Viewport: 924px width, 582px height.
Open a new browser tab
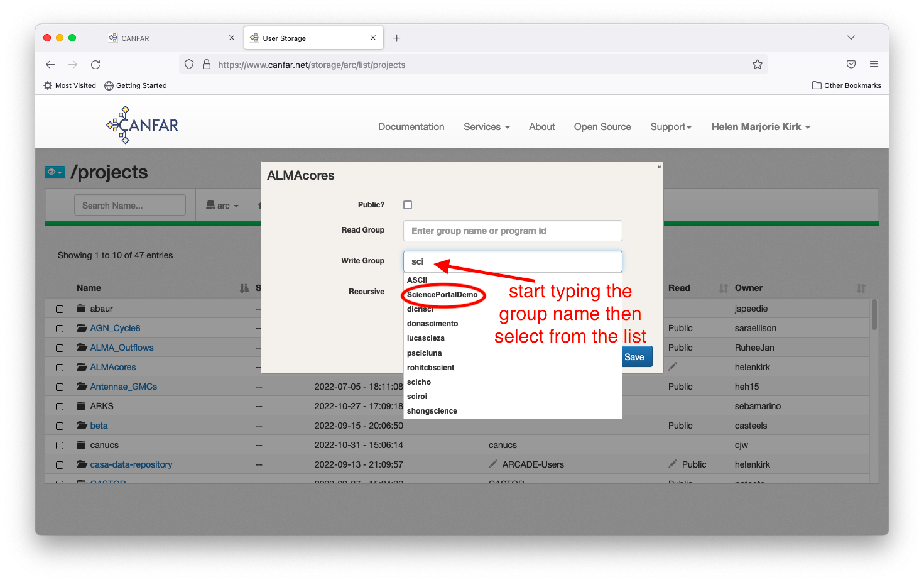tap(397, 38)
